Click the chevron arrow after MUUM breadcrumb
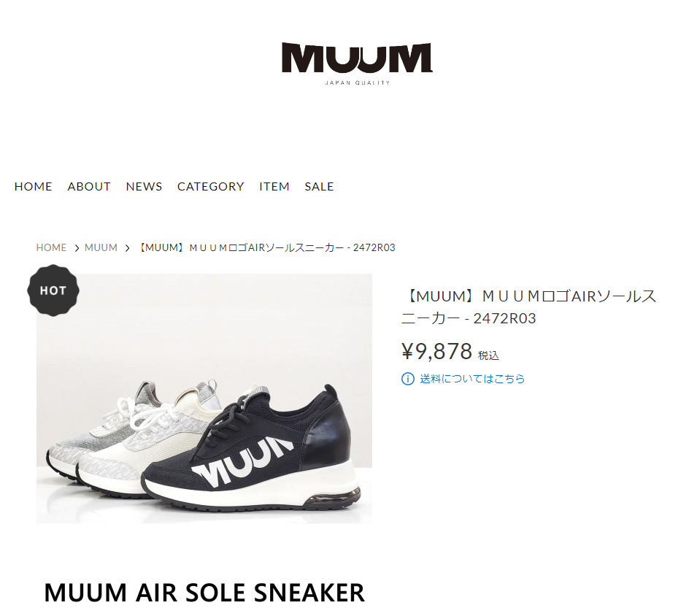689x616 pixels. coord(128,248)
